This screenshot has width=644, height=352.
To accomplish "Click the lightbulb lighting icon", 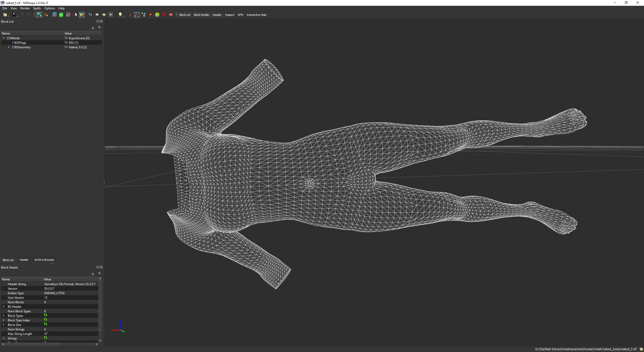I will click(120, 15).
